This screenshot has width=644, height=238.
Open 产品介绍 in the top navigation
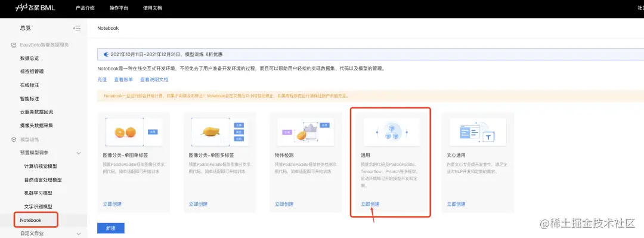pyautogui.click(x=85, y=8)
